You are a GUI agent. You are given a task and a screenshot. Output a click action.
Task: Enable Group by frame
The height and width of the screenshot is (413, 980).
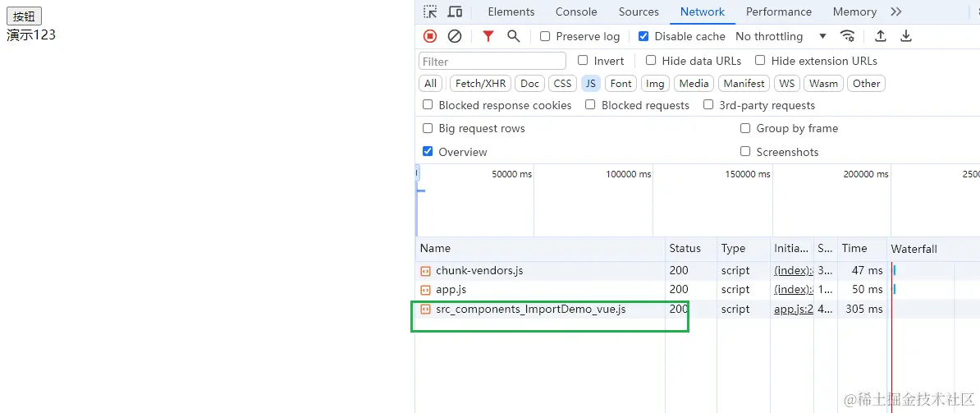click(x=745, y=128)
